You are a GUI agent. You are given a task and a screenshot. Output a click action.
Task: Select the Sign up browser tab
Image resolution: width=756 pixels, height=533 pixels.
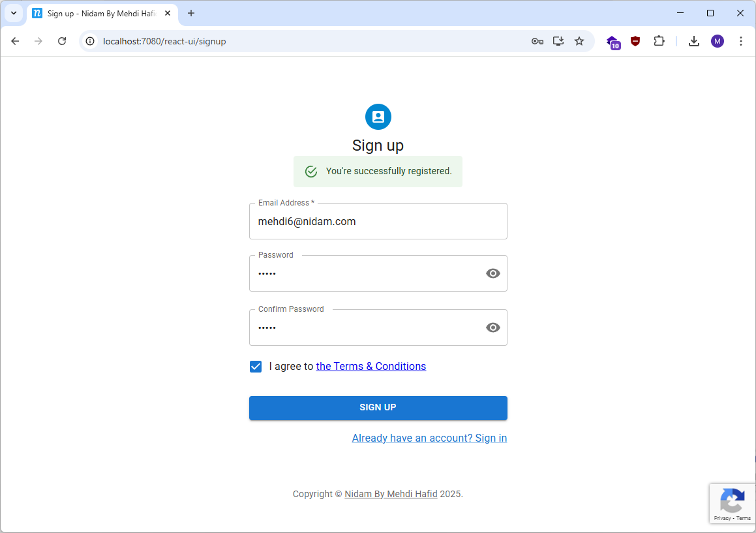pos(98,13)
